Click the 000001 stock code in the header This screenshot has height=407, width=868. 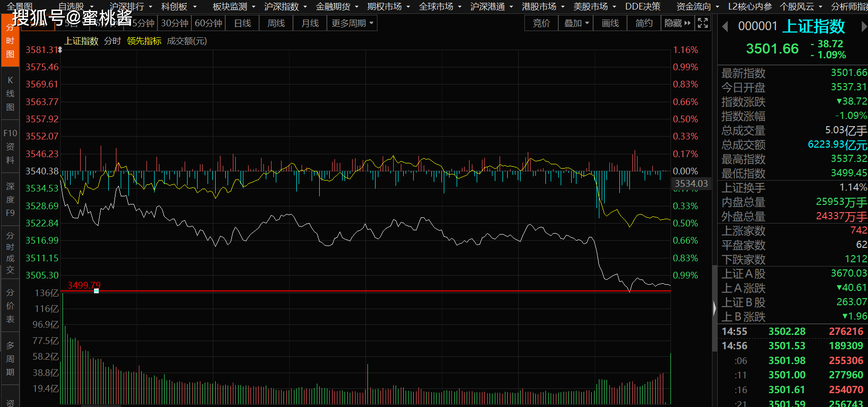(758, 26)
